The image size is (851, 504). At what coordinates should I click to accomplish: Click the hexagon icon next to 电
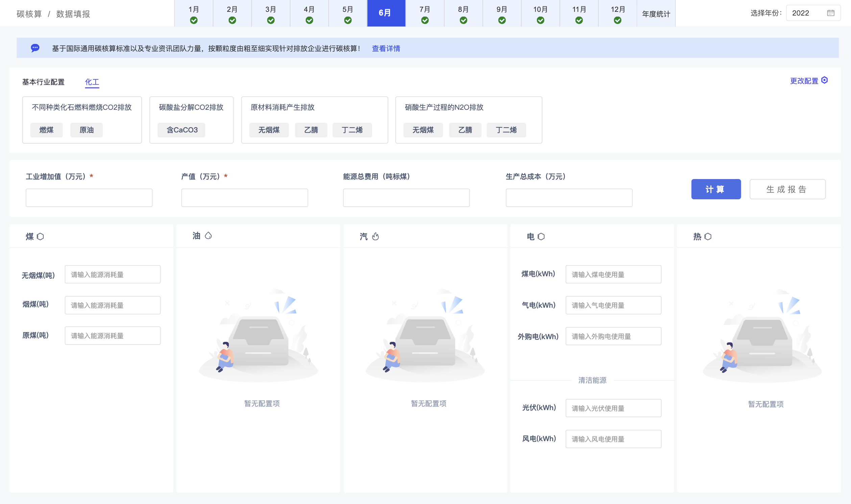coord(541,236)
